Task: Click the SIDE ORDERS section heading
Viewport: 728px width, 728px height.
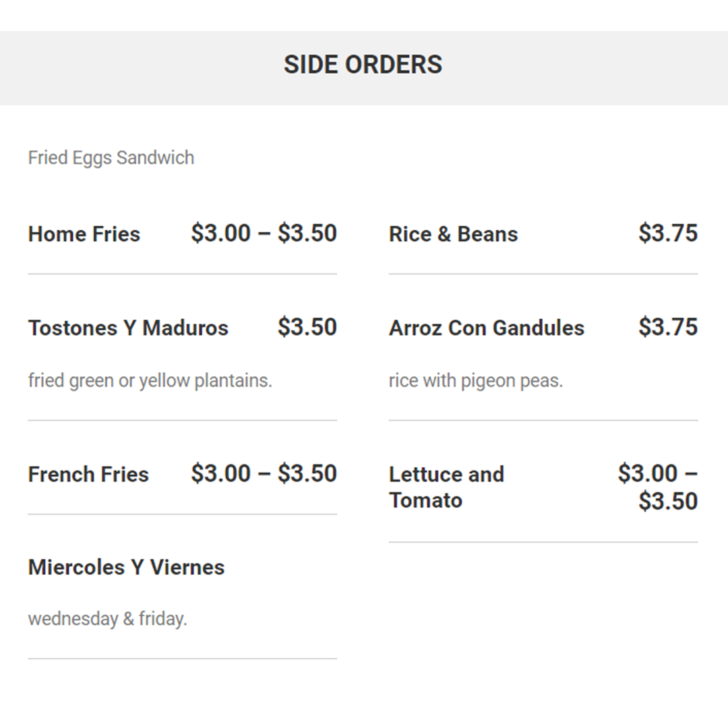Action: coord(363,65)
